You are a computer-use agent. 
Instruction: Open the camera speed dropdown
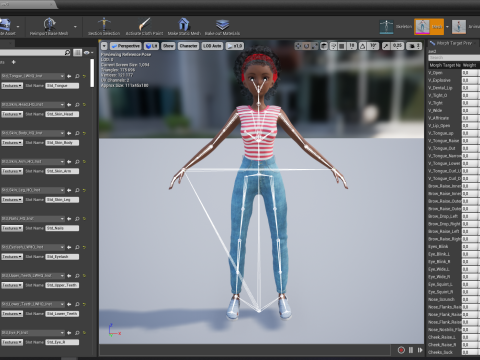[414, 46]
